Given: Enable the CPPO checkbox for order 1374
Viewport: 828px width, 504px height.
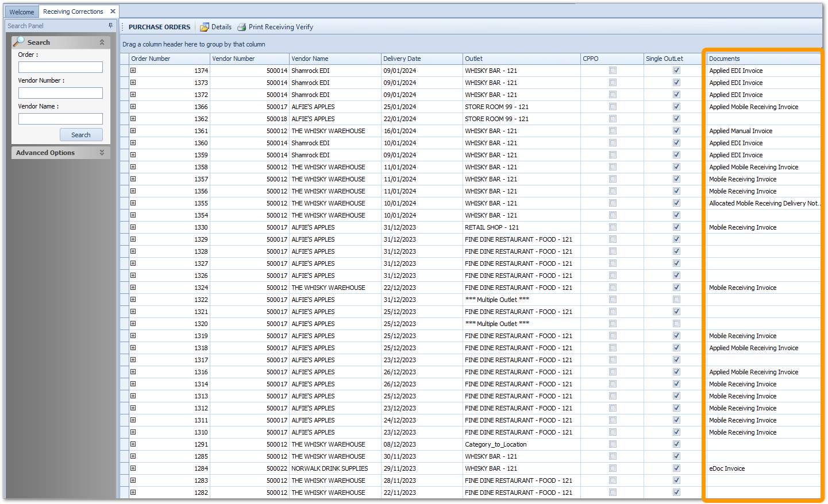Looking at the screenshot, I should point(613,70).
